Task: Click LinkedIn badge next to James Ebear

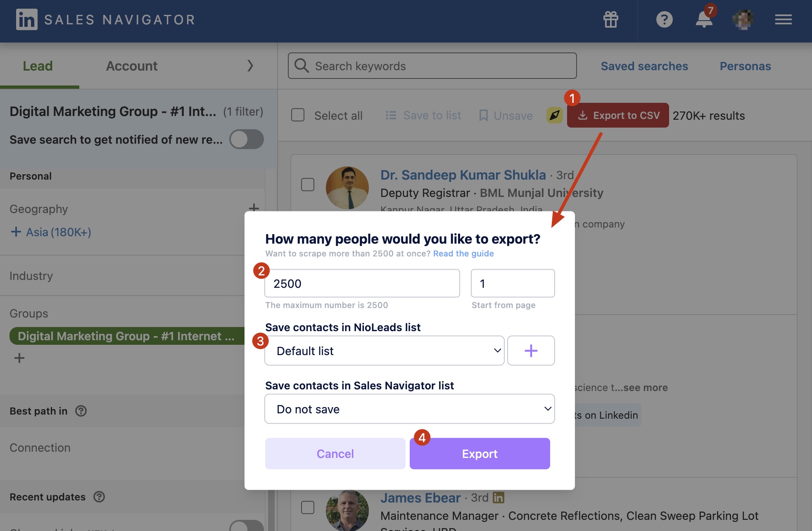Action: [499, 498]
